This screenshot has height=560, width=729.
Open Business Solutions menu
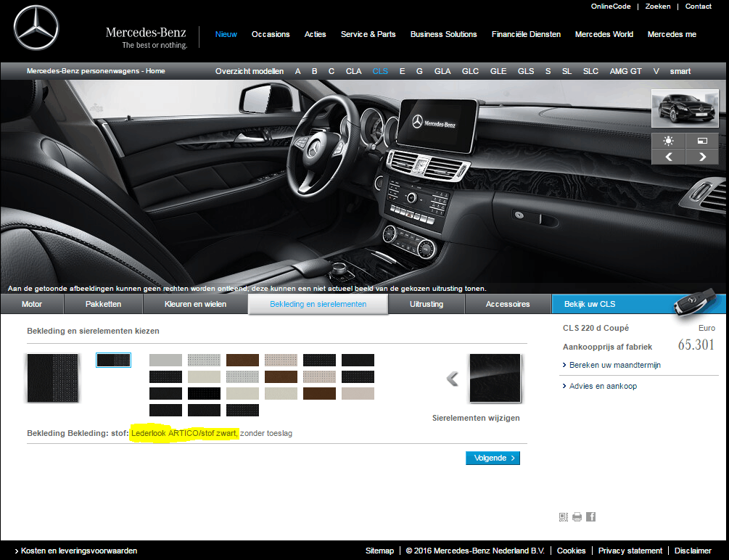[443, 34]
